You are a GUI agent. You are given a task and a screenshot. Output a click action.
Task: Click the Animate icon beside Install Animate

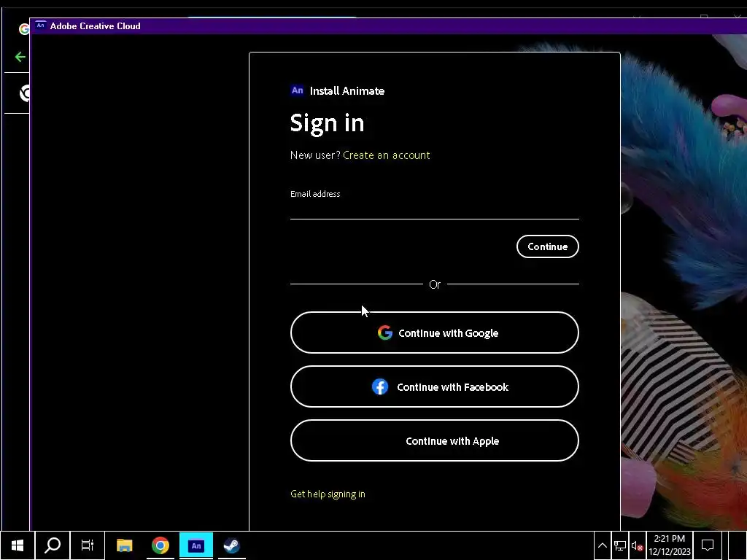tap(298, 90)
